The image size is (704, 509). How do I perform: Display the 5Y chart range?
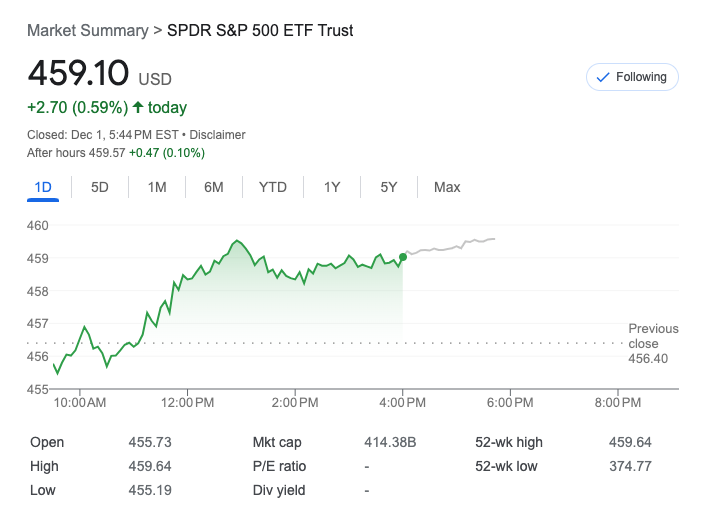click(x=389, y=187)
